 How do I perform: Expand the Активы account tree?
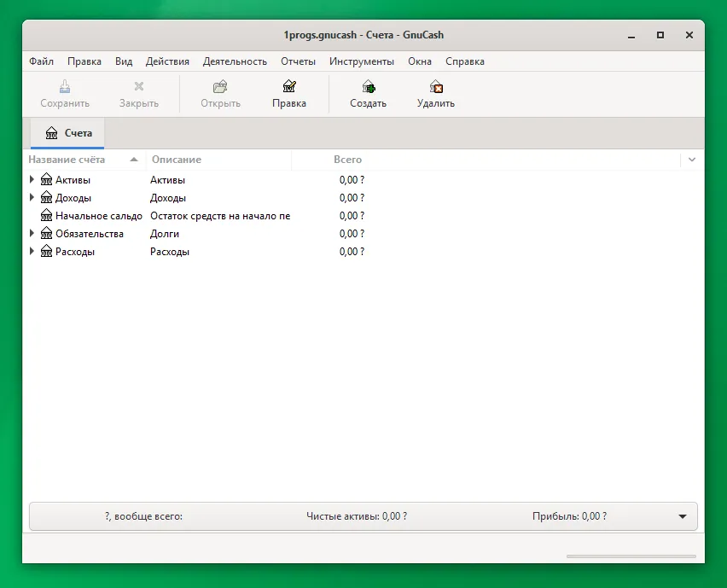click(32, 179)
